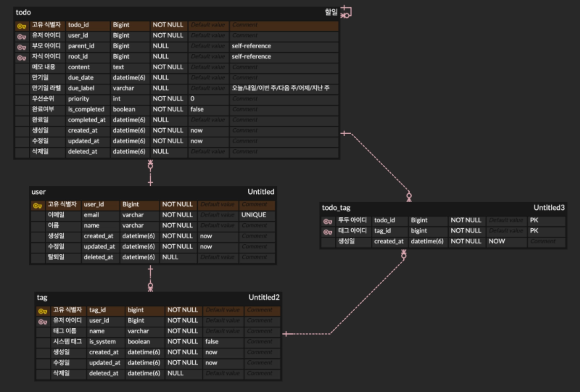Click the 'NOW' default in todo_tag created_at

tap(497, 241)
